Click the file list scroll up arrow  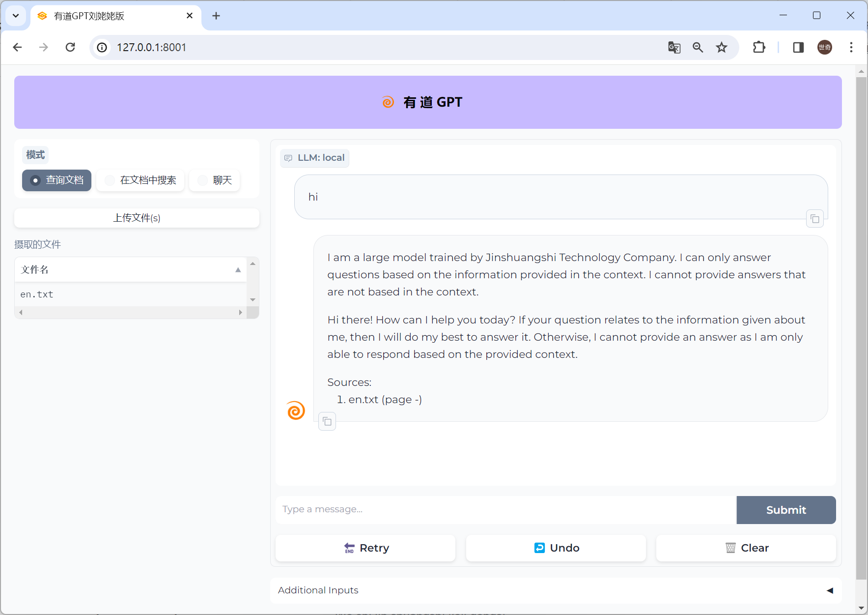pyautogui.click(x=253, y=264)
